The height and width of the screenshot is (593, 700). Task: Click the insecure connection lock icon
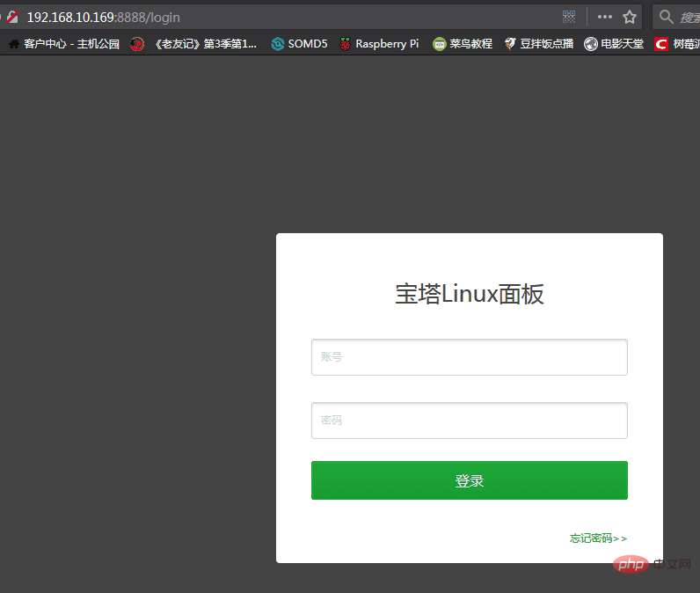click(x=12, y=17)
